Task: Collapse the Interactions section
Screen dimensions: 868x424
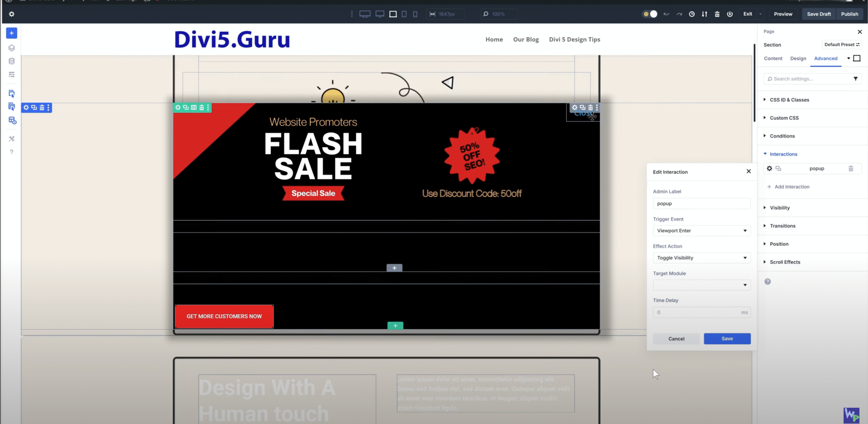Action: pos(783,154)
